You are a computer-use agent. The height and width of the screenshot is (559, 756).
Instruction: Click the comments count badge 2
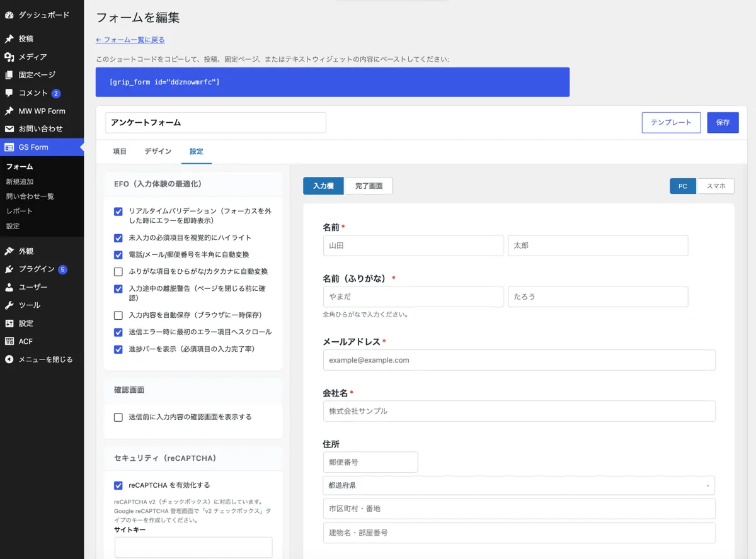click(56, 93)
